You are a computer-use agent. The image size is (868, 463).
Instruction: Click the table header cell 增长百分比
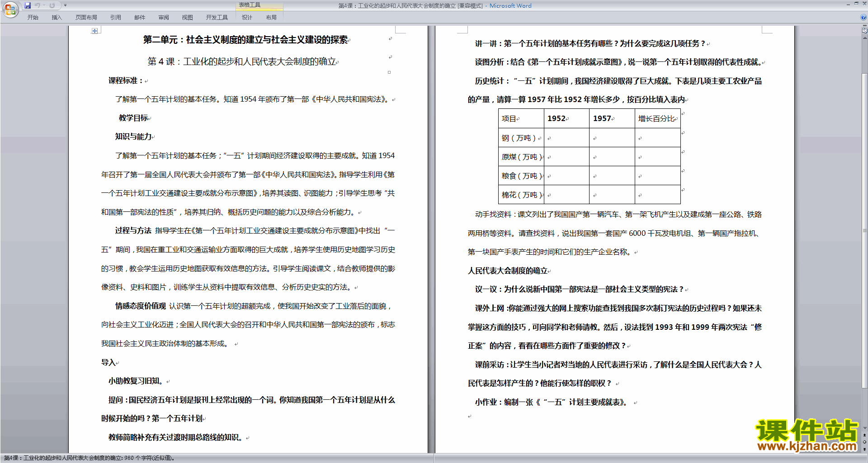coord(658,118)
